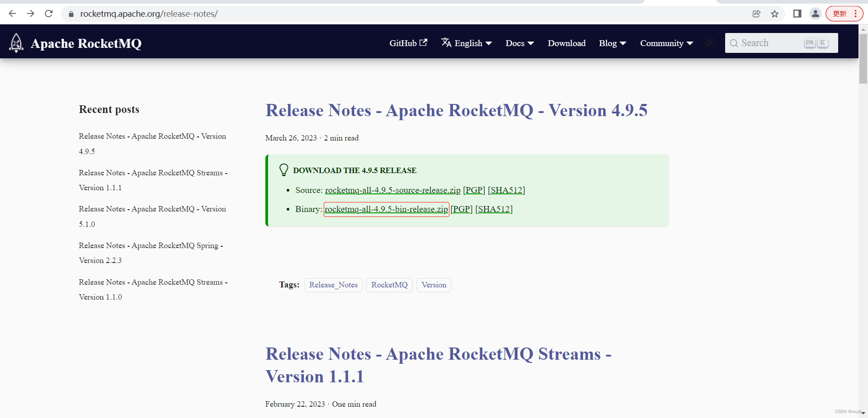Expand the Blog dropdown menu
Image resolution: width=868 pixels, height=418 pixels.
click(x=613, y=43)
